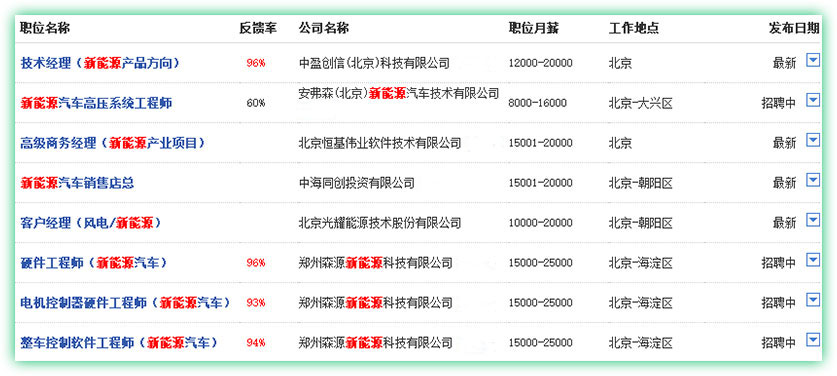Click the 反馈率 column header
The image size is (837, 376).
[x=258, y=28]
